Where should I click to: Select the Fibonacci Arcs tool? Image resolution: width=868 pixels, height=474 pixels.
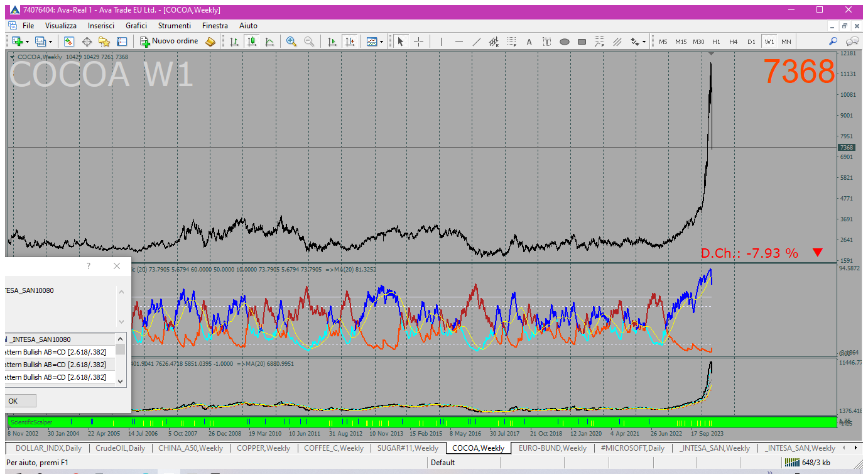pos(600,41)
